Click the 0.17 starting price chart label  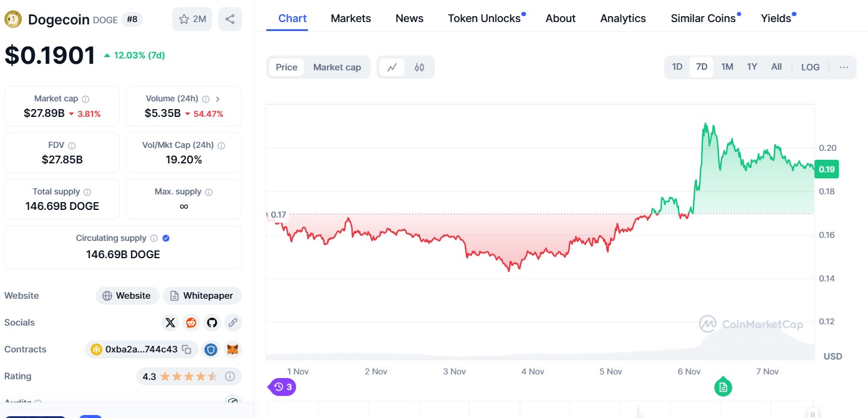(x=278, y=215)
